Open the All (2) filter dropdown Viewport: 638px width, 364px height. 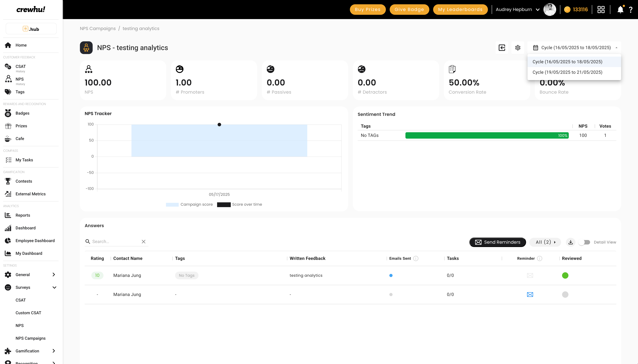click(545, 242)
